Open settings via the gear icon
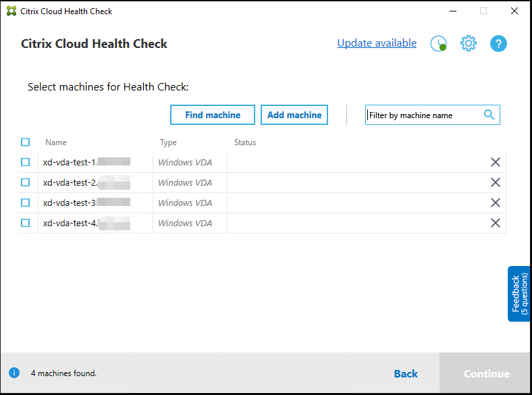The image size is (532, 395). pos(468,44)
